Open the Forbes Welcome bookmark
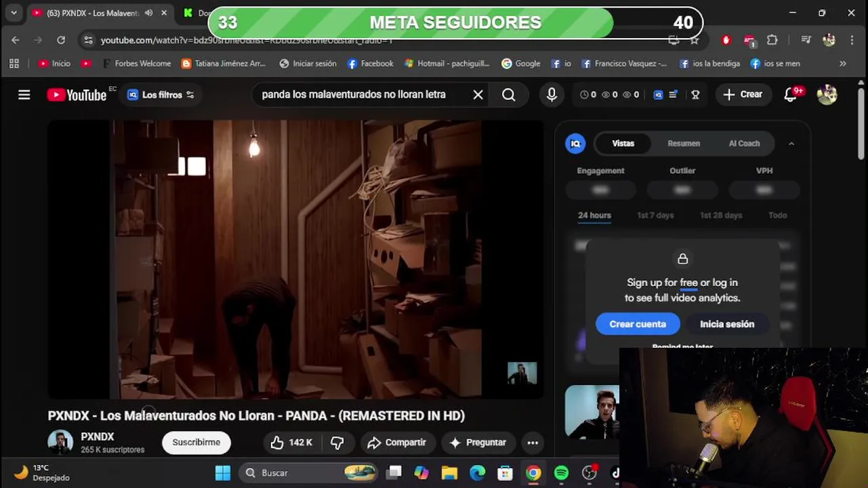The height and width of the screenshot is (488, 868). 137,64
